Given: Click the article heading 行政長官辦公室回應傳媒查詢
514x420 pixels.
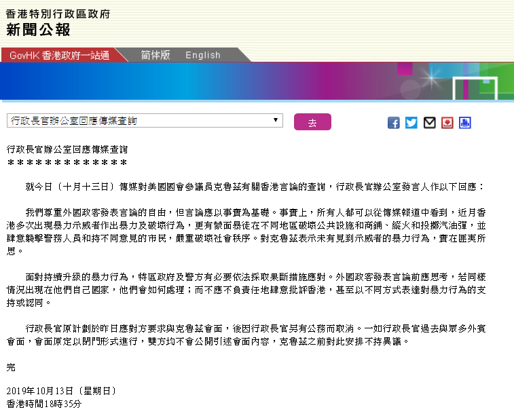Looking at the screenshot, I should point(67,148).
